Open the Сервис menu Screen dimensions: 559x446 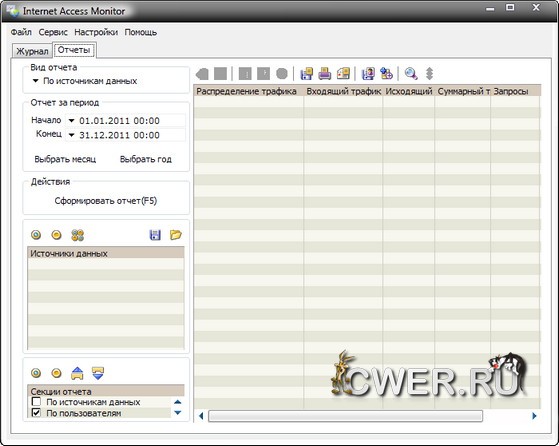point(53,32)
